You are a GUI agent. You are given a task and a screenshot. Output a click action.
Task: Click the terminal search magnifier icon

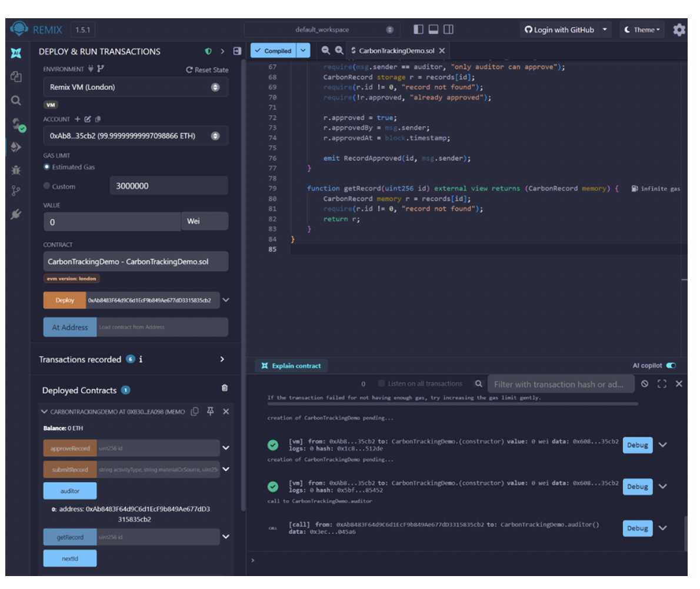pos(479,384)
